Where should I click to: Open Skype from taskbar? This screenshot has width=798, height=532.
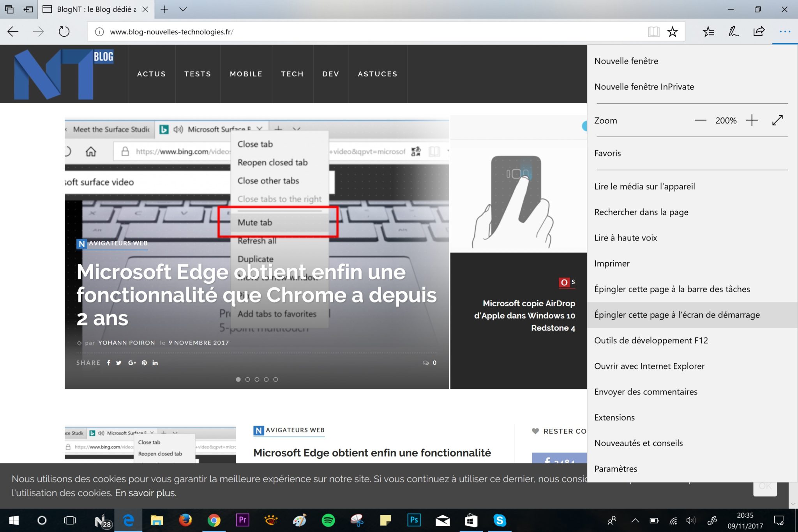(x=500, y=520)
